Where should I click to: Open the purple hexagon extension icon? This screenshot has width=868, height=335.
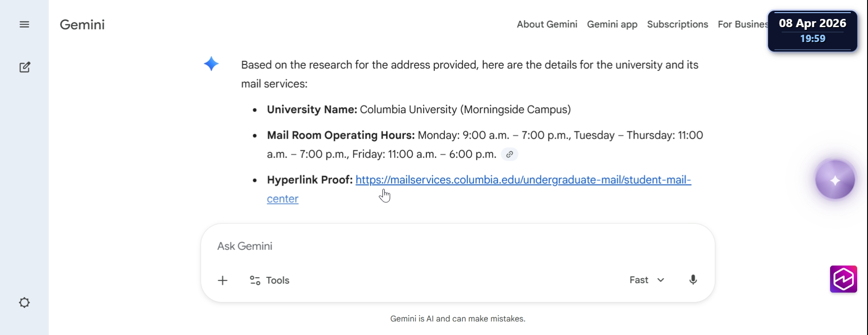[x=843, y=279]
